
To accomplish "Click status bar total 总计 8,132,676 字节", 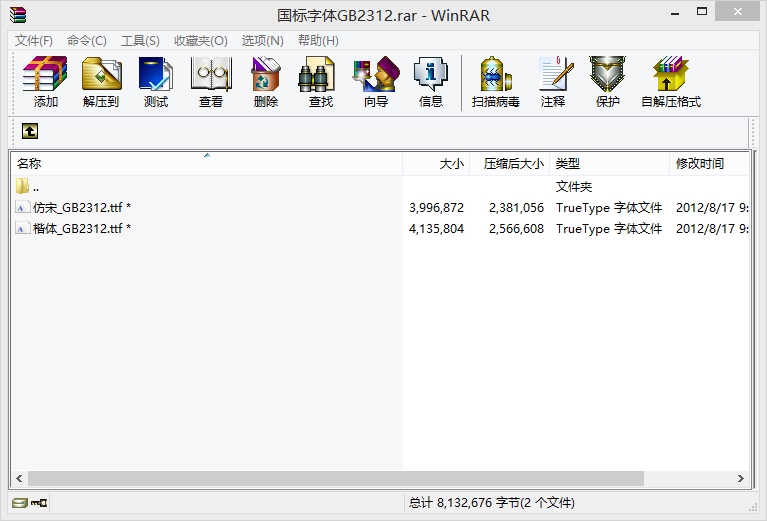I will [492, 503].
